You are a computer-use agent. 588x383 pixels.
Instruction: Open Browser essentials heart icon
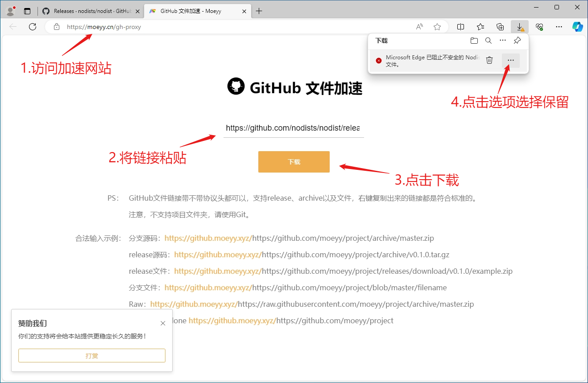coord(539,27)
